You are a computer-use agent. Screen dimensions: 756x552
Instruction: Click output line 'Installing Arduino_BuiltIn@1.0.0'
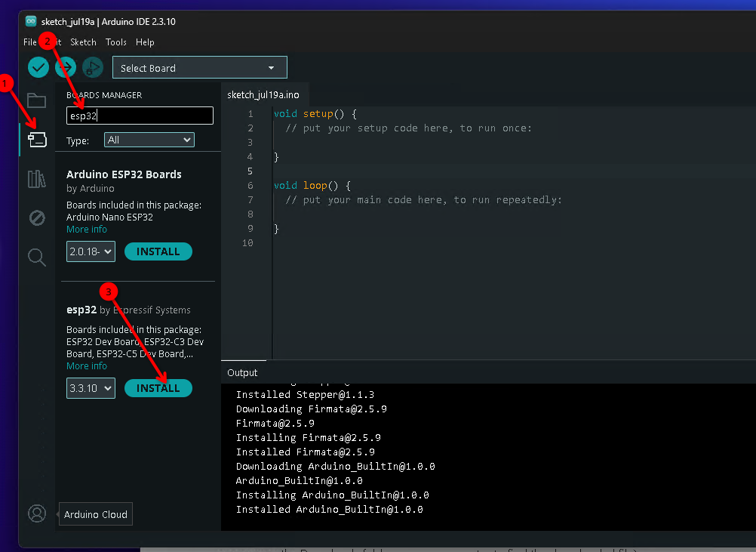click(x=333, y=495)
